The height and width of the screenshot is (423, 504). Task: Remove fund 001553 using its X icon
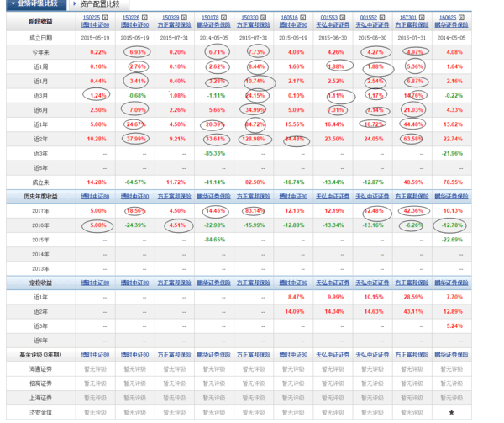(x=343, y=18)
